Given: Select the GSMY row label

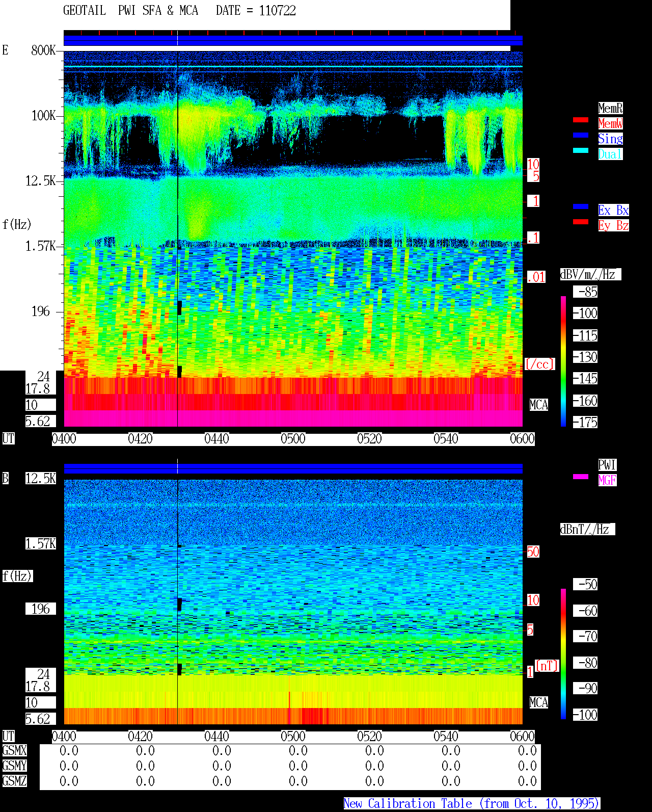Looking at the screenshot, I should click(14, 766).
